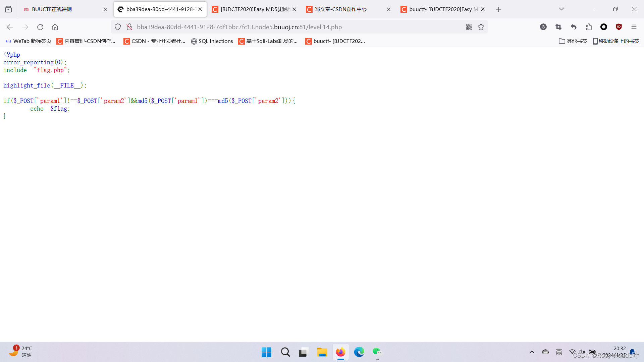Expand hidden system tray icons
Screen dimensions: 644x362
532,352
